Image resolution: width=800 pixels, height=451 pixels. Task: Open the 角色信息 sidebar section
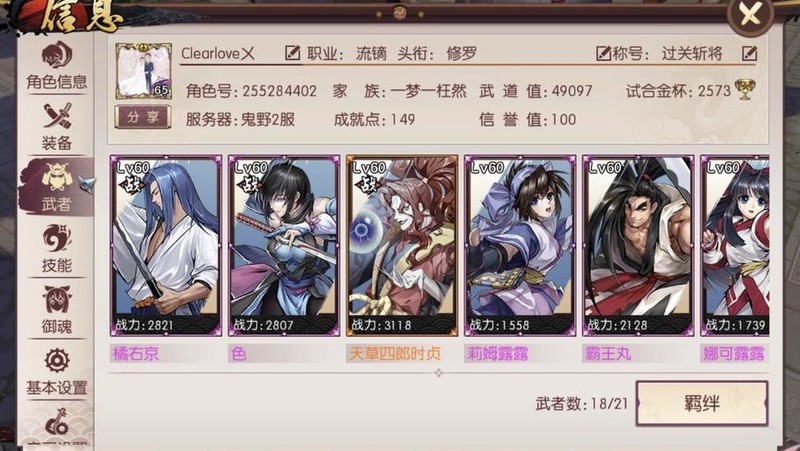click(x=56, y=65)
